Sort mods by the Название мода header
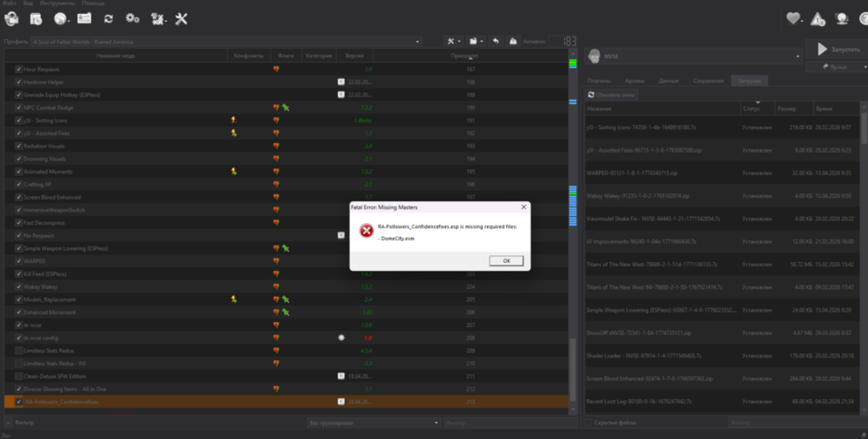This screenshot has width=868, height=439. (x=115, y=56)
